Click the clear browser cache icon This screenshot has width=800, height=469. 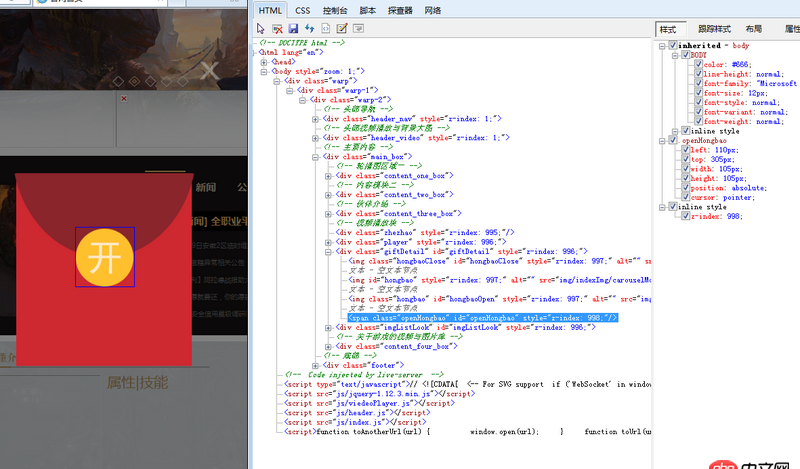[278, 28]
